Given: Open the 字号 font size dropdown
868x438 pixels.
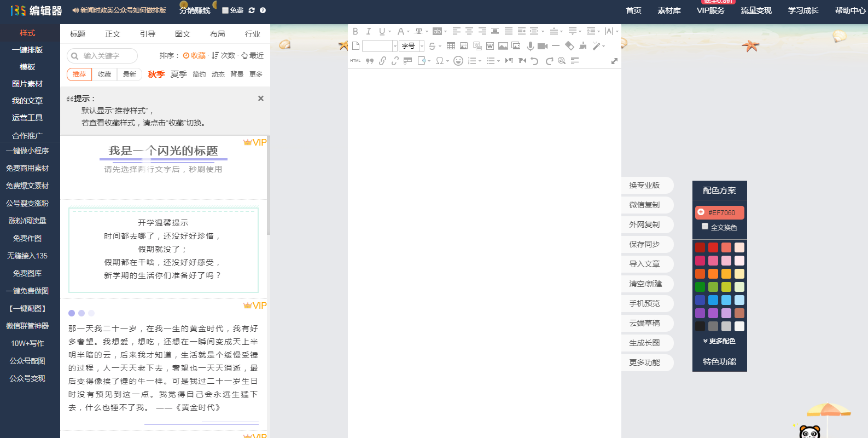Looking at the screenshot, I should (411, 46).
